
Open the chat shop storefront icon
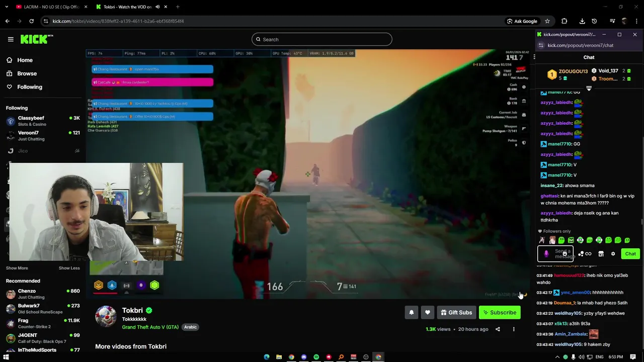(x=601, y=254)
